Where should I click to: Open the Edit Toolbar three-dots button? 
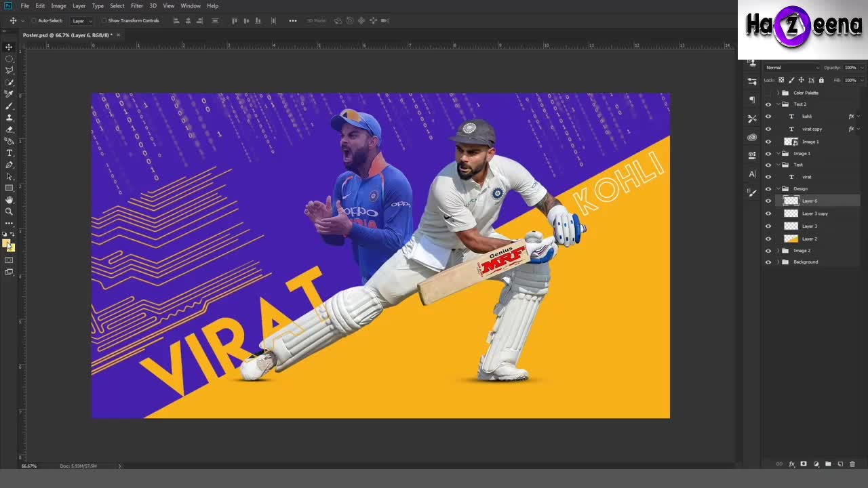pyautogui.click(x=9, y=223)
